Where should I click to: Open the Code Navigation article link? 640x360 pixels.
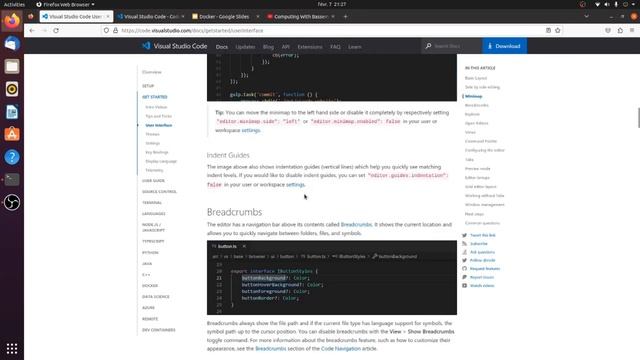point(341,349)
